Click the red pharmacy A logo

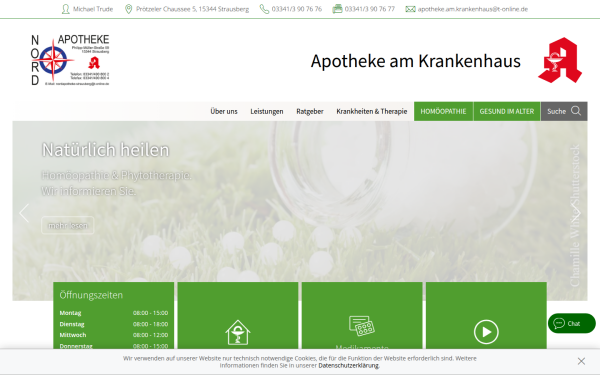560,60
